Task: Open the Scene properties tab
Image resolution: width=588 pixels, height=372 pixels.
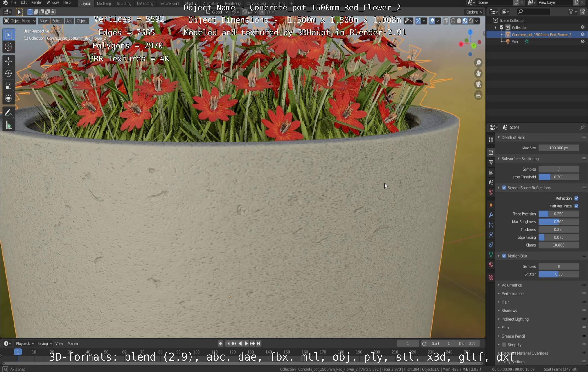Action: tap(491, 182)
